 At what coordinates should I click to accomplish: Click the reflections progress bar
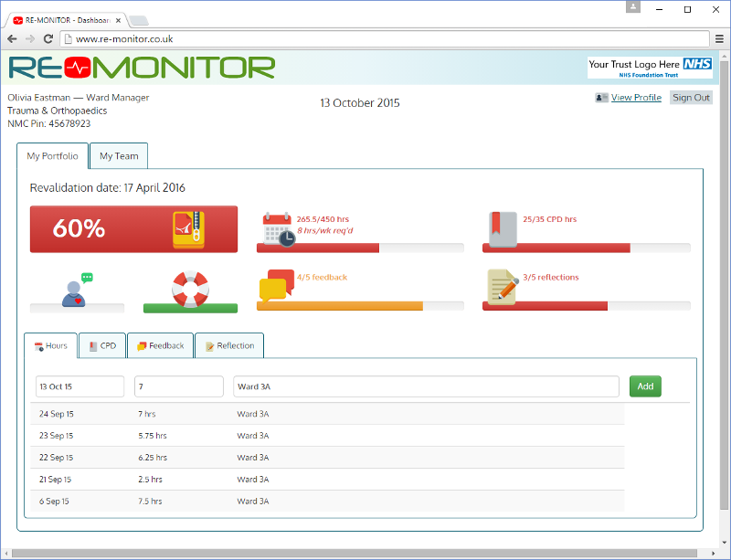tap(587, 306)
